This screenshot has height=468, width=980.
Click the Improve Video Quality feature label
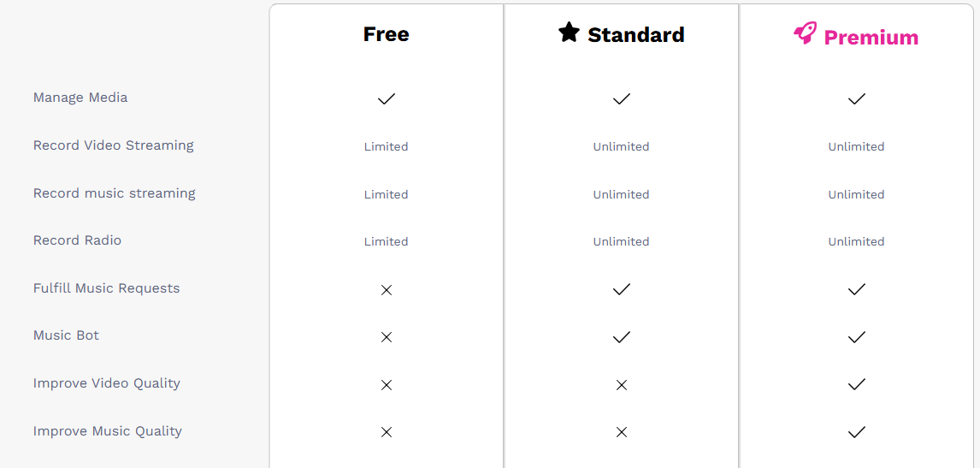tap(107, 383)
